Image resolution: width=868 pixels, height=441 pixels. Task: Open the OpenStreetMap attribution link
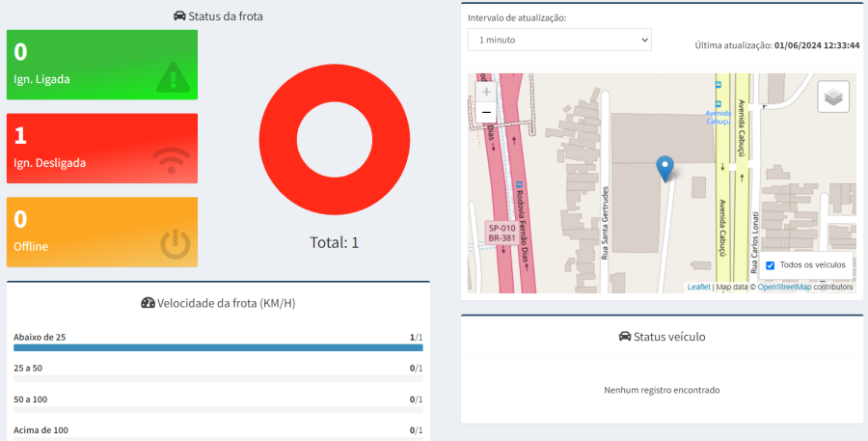(x=784, y=287)
